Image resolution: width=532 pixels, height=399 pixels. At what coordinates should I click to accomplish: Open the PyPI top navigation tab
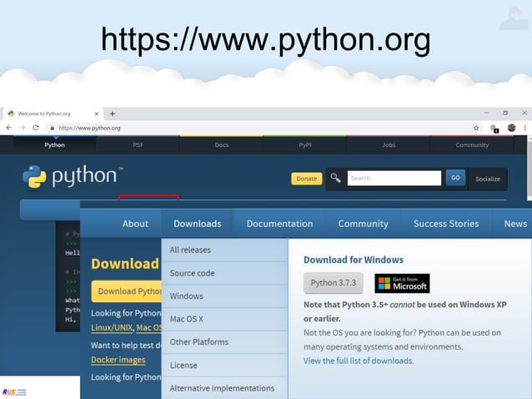coord(305,144)
